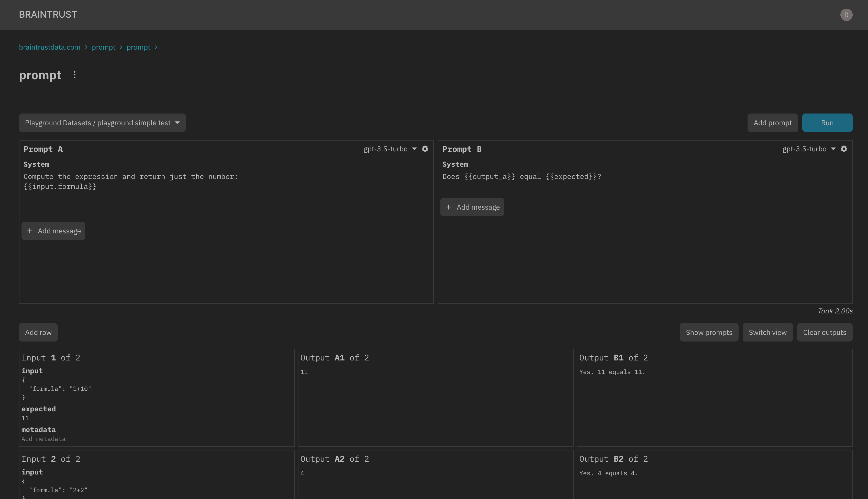Click the Switch view button
868x499 pixels.
(767, 332)
